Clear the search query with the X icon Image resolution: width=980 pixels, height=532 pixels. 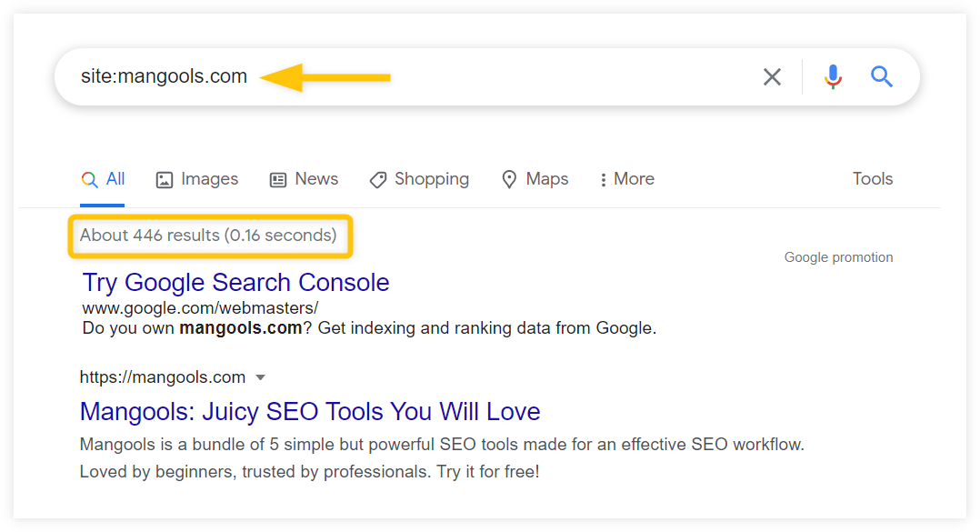(772, 77)
